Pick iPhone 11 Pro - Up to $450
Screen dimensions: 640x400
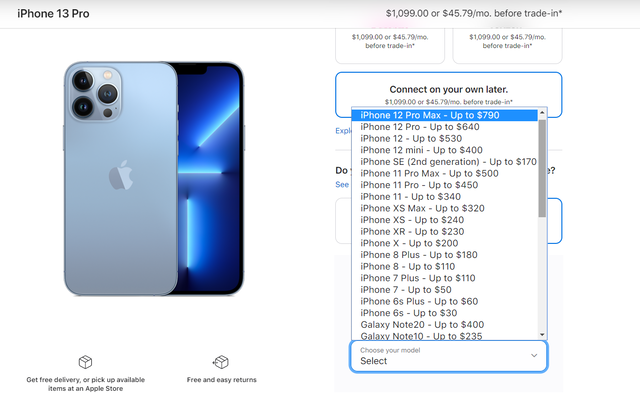(x=444, y=185)
